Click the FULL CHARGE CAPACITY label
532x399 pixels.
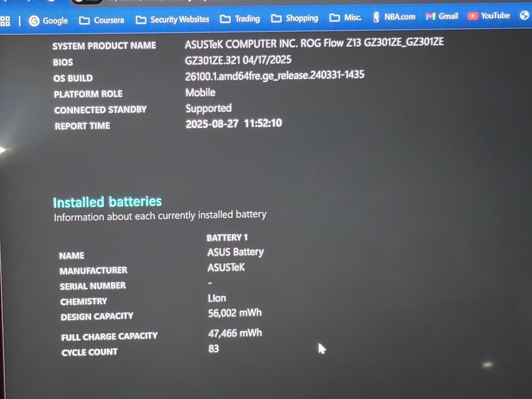pyautogui.click(x=109, y=337)
